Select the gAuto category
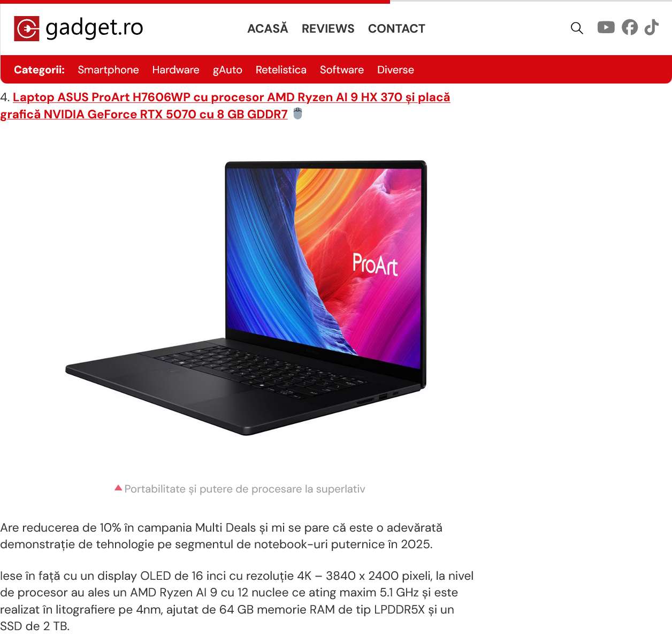Viewport: 672px width, 643px height. tap(227, 70)
